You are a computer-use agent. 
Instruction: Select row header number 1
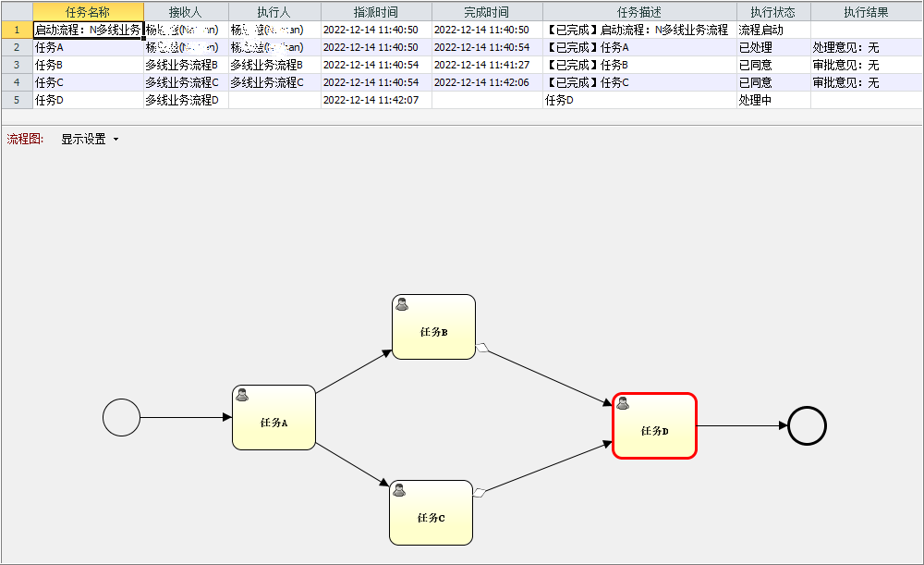click(x=17, y=30)
